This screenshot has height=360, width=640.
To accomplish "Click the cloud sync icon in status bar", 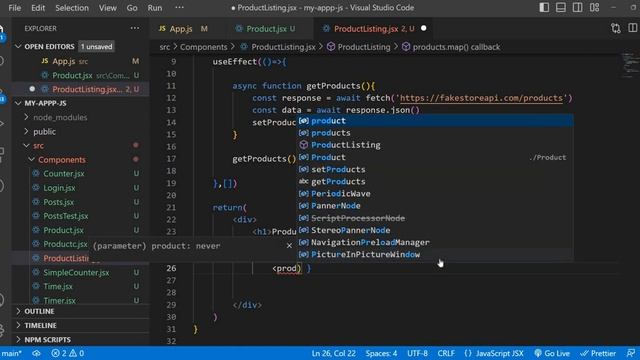I will 36,353.
